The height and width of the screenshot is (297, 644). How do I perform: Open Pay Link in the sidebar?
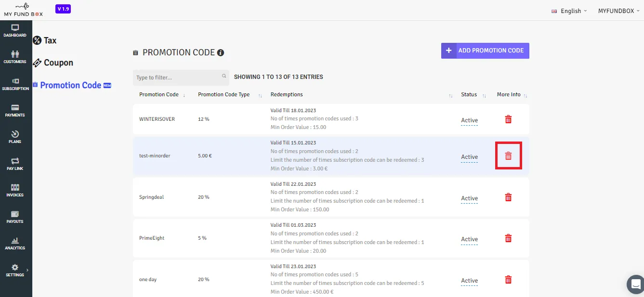click(15, 164)
